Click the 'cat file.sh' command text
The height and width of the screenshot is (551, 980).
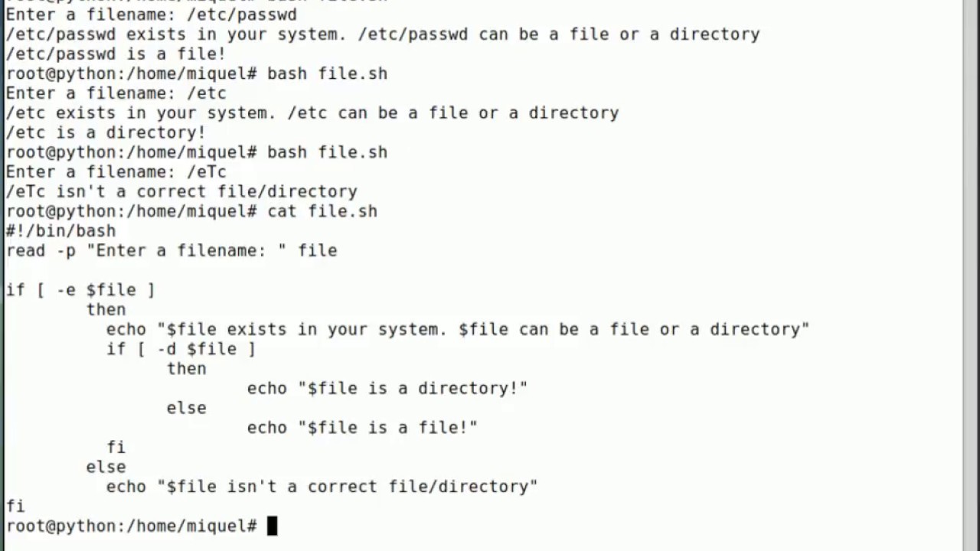[322, 211]
